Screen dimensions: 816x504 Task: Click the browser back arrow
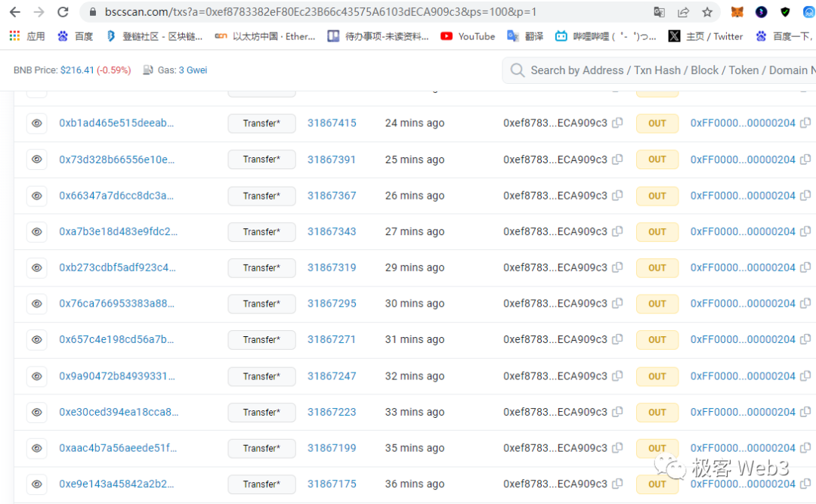coord(15,12)
